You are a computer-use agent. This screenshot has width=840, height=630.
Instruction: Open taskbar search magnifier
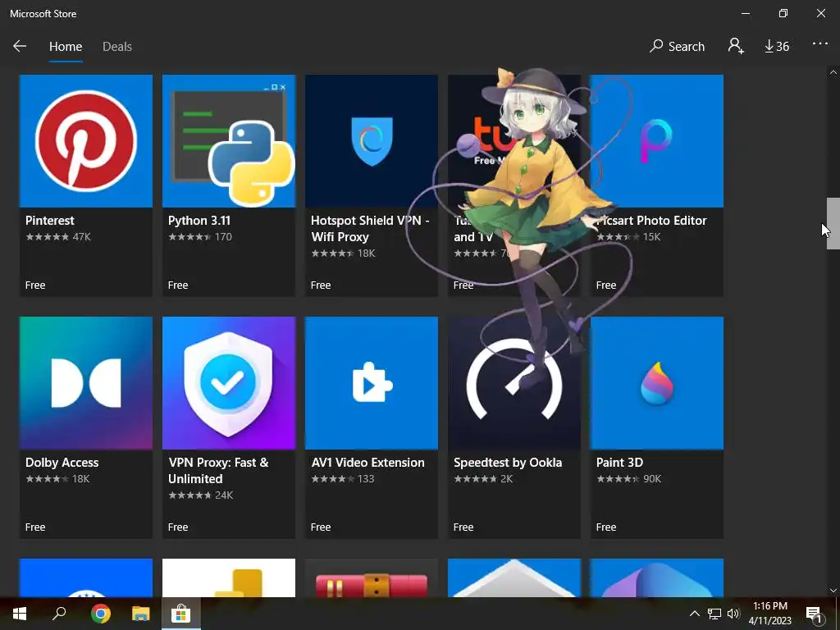59,614
